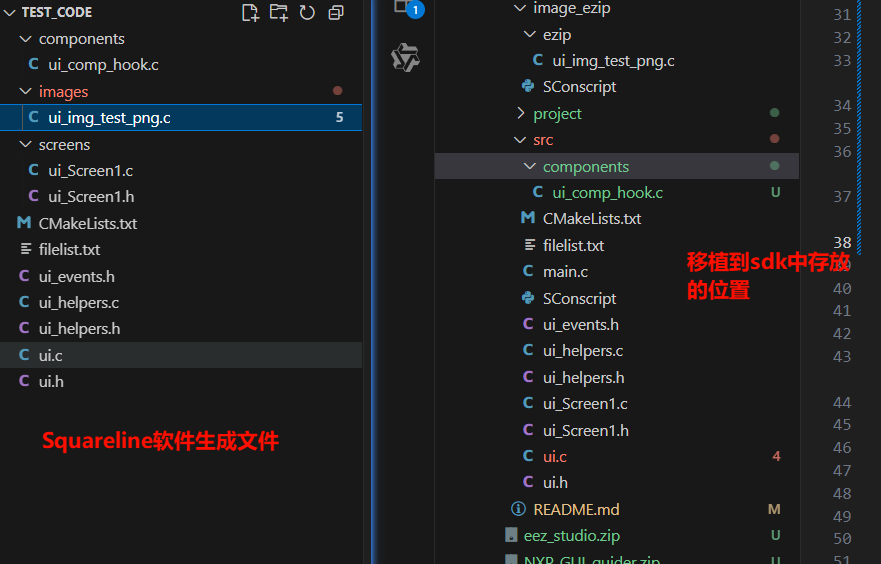The height and width of the screenshot is (564, 881).
Task: Expand the project folder
Action: [520, 113]
